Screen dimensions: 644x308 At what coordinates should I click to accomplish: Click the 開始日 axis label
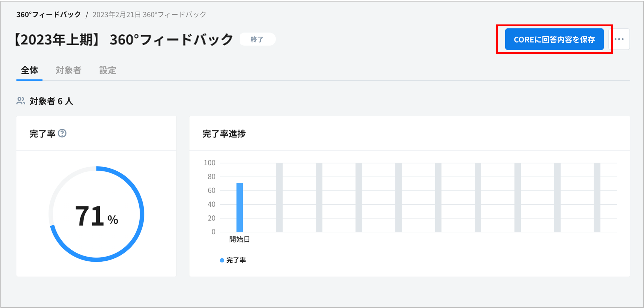pos(240,239)
